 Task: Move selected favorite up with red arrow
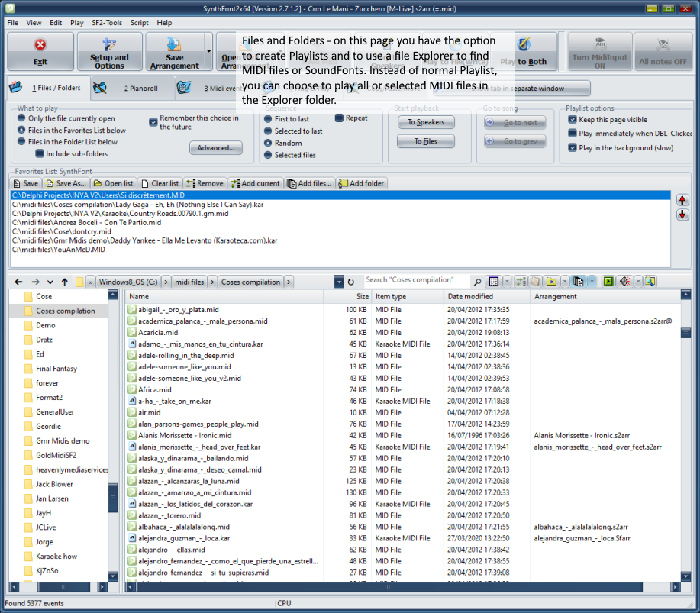682,199
